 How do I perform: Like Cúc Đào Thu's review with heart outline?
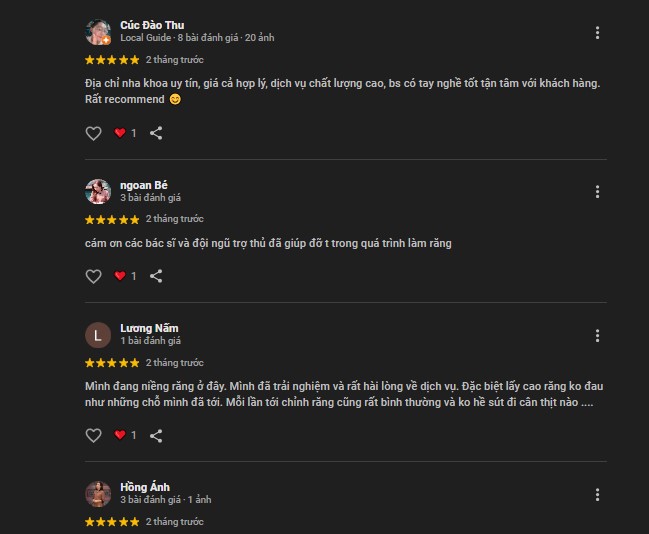point(93,132)
